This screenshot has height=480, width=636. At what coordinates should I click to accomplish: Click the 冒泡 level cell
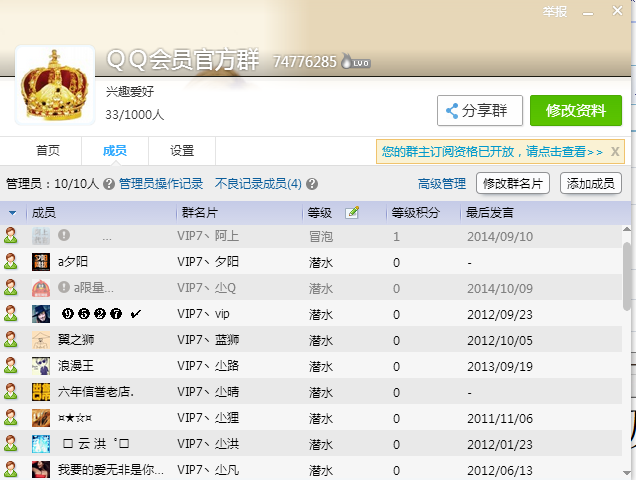point(321,237)
